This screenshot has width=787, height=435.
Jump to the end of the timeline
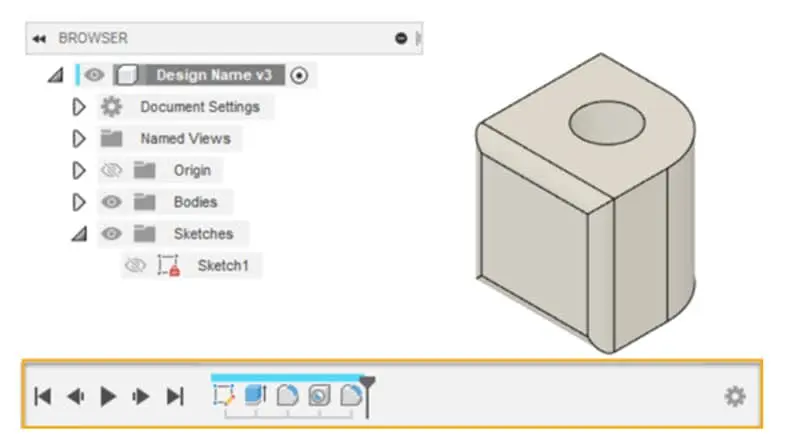tap(175, 396)
